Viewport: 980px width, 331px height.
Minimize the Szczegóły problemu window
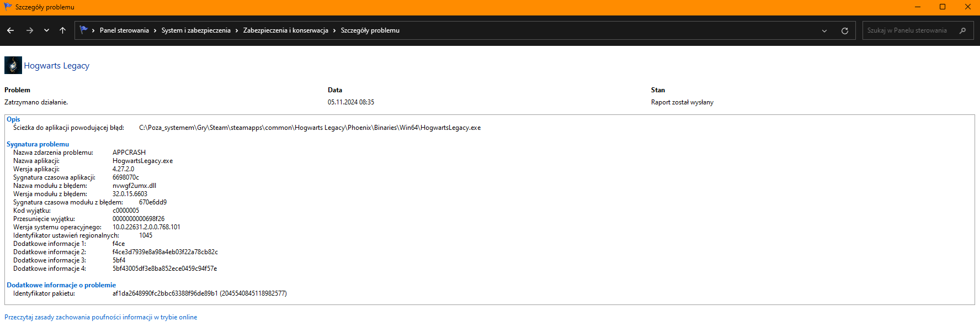[918, 7]
